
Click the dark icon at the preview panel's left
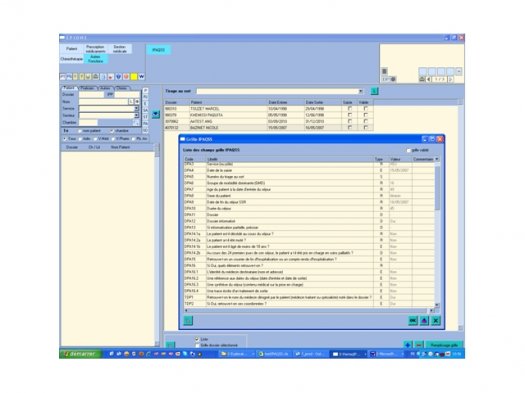click(x=384, y=71)
